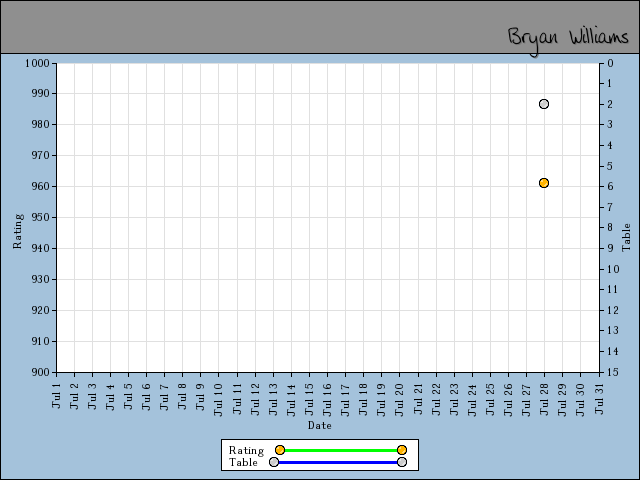
Task: Click the 'Bryan Williams' name header
Action: tap(568, 40)
